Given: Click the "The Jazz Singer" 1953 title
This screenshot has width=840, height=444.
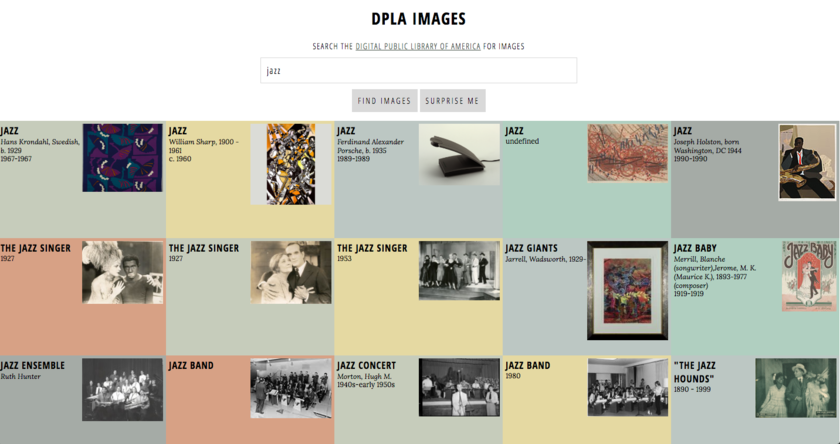Looking at the screenshot, I should pyautogui.click(x=372, y=249).
